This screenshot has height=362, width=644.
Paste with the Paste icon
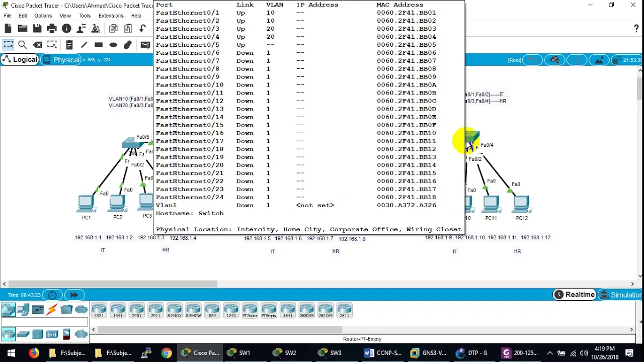pos(128,29)
